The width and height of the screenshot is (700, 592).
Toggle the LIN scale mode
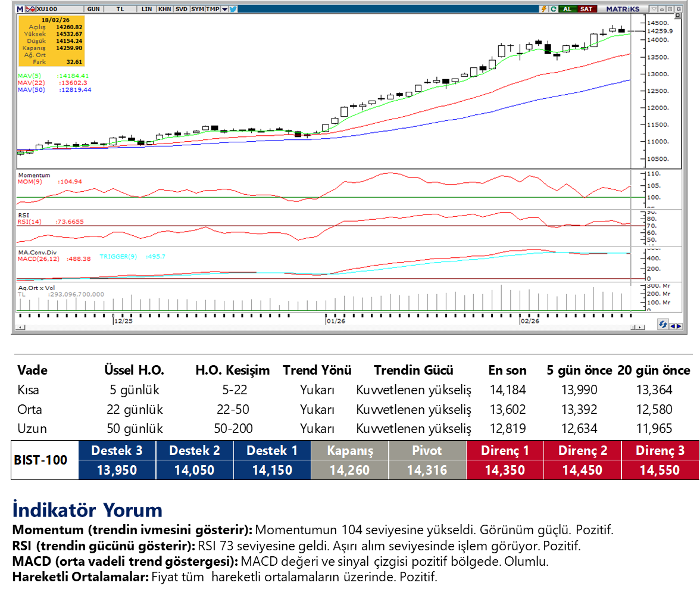pyautogui.click(x=146, y=9)
